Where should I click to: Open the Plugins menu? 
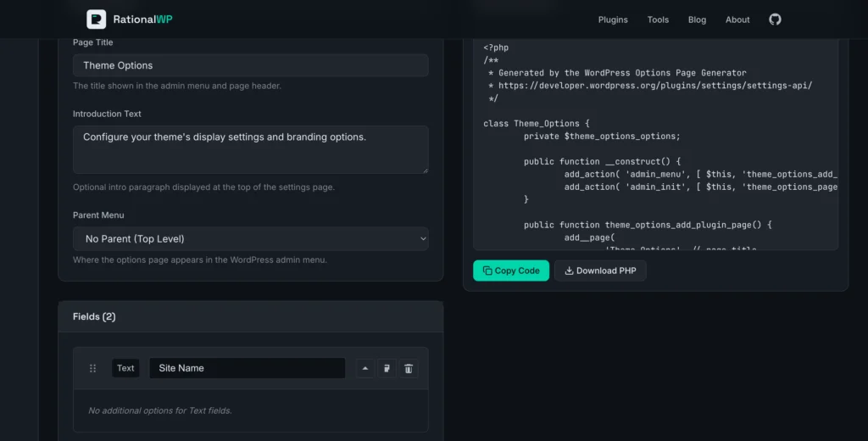[613, 20]
